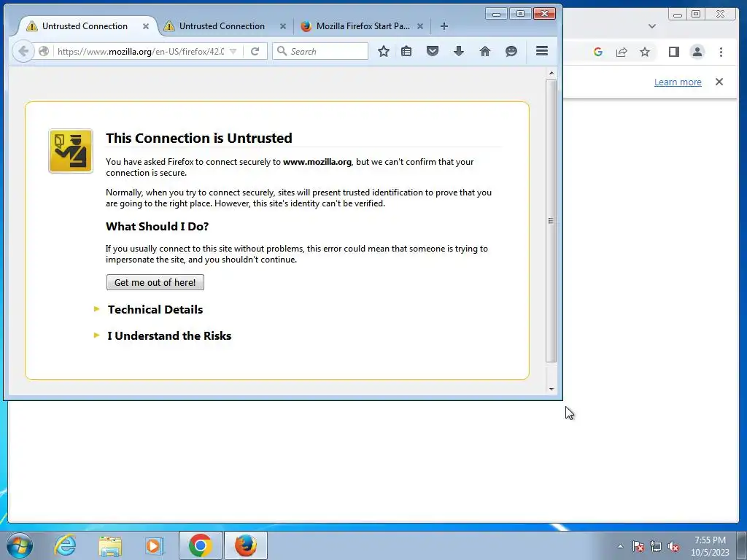Click the scrollbar down arrow in Firefox
The image size is (747, 560).
[x=551, y=389]
